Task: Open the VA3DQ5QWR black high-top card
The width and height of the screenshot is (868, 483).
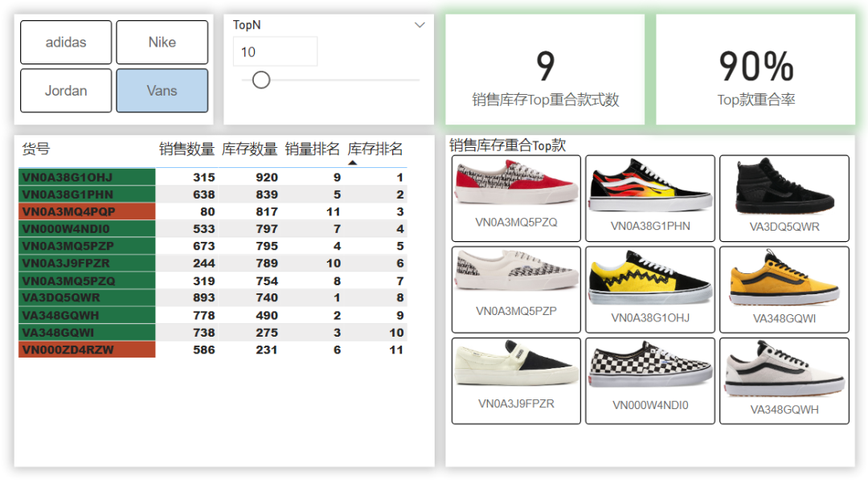Action: click(784, 198)
